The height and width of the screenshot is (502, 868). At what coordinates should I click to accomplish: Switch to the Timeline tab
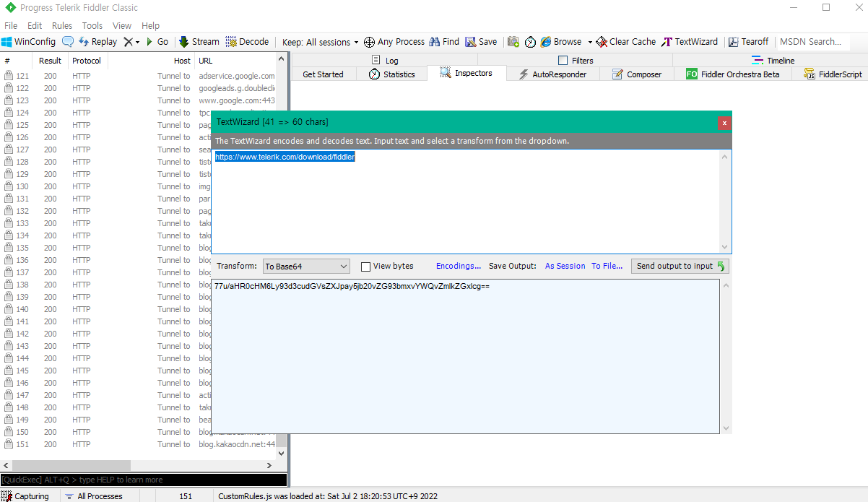[773, 61]
